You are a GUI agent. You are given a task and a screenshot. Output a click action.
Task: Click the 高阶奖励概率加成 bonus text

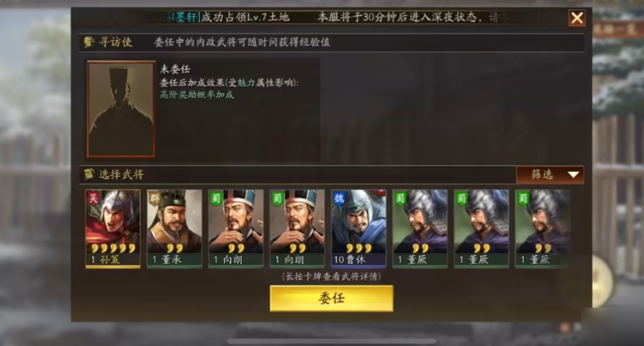[x=197, y=95]
